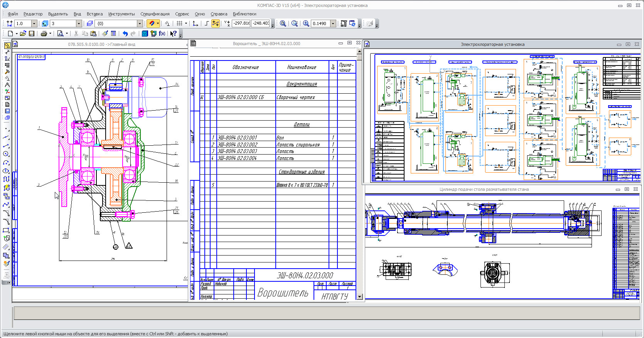Open the print preview dropdown arrow
This screenshot has height=338, width=644.
click(67, 34)
